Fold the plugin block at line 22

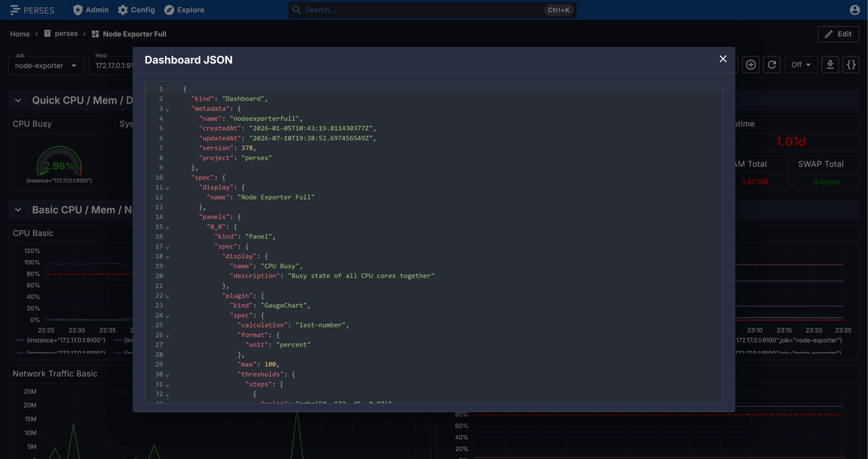tap(168, 296)
